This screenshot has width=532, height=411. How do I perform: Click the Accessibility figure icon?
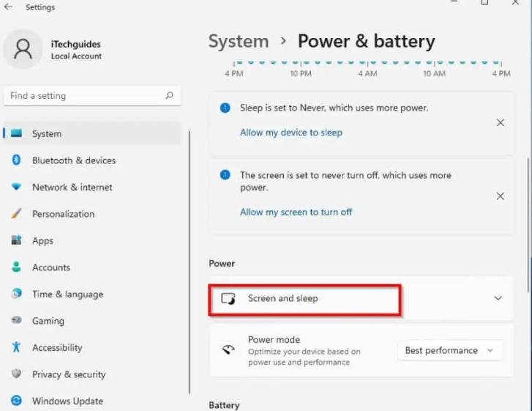[x=16, y=347]
